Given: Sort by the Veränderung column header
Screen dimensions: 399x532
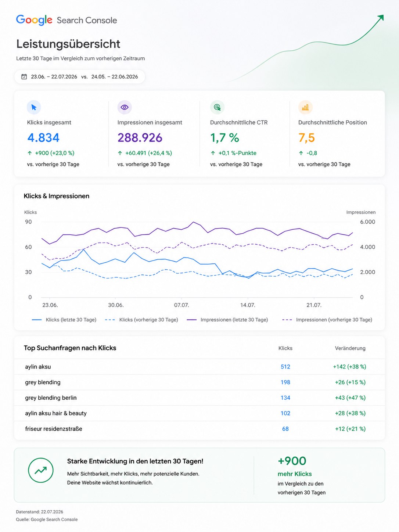Looking at the screenshot, I should (x=350, y=348).
